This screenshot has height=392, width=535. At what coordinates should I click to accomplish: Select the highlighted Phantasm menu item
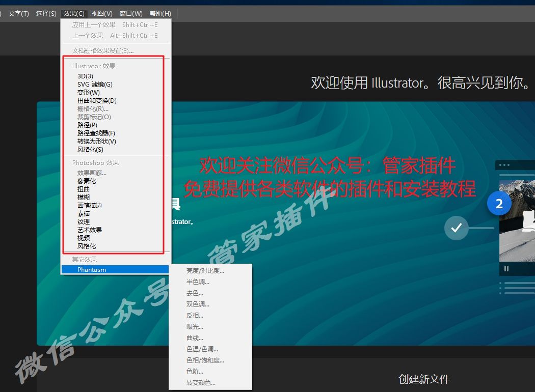tap(115, 270)
